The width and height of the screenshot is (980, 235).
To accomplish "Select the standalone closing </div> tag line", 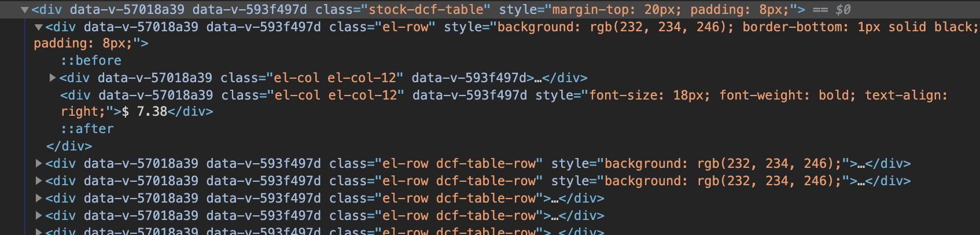I will pos(69,146).
